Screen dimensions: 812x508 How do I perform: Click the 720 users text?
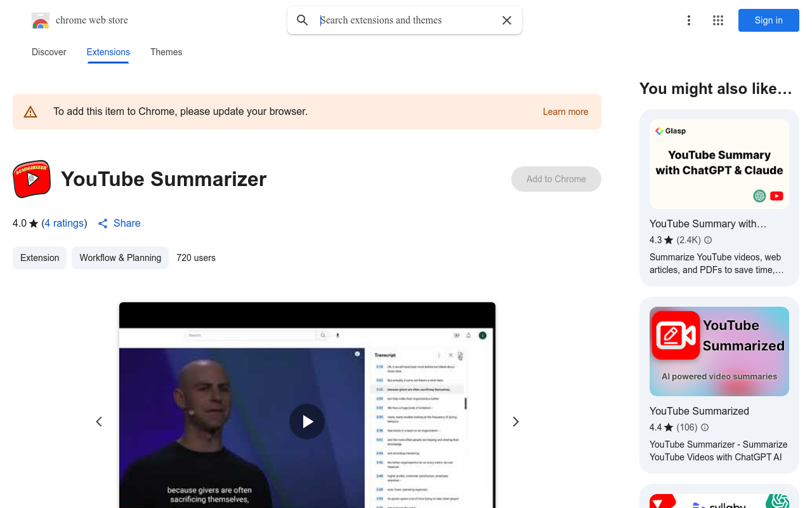pos(196,258)
